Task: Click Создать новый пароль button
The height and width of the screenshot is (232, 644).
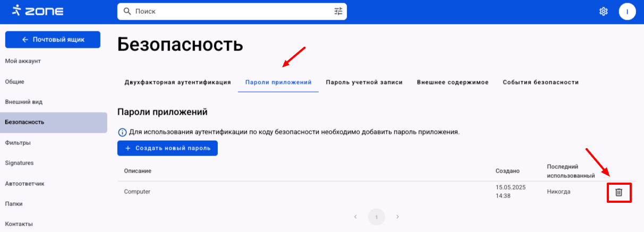Action: click(167, 148)
